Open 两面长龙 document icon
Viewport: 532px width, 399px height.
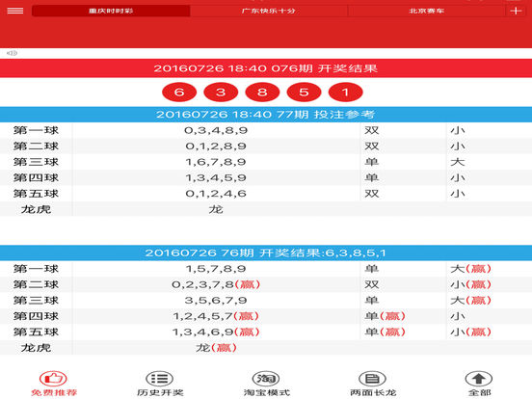pos(373,379)
